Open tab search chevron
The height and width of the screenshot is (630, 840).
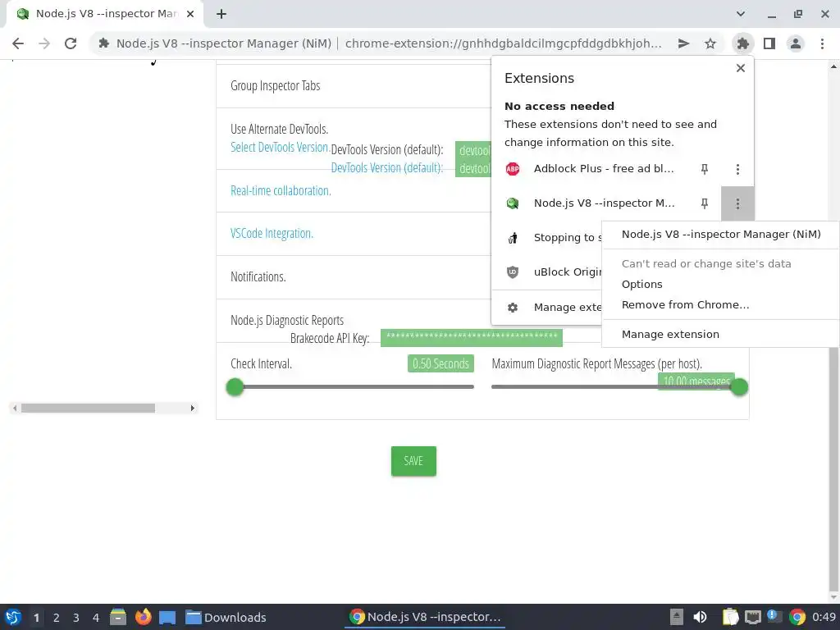pos(741,15)
